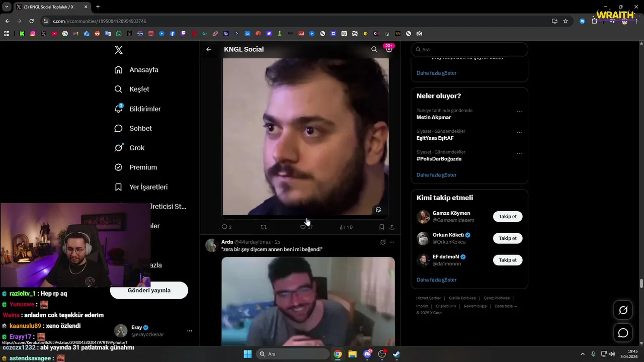This screenshot has height=362, width=644.
Task: Go back with KNGL Social arrow
Action: click(x=209, y=49)
